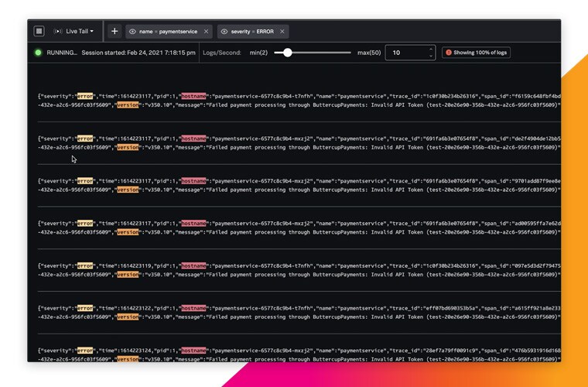Click the Logs/Second slider handle

(x=287, y=53)
